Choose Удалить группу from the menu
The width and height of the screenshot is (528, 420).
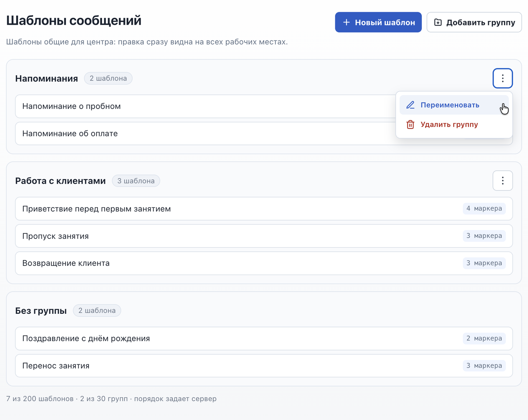coord(454,125)
